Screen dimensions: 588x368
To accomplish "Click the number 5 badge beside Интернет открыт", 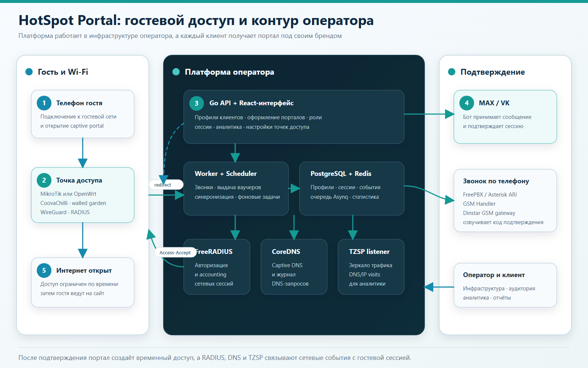I will pos(44,270).
